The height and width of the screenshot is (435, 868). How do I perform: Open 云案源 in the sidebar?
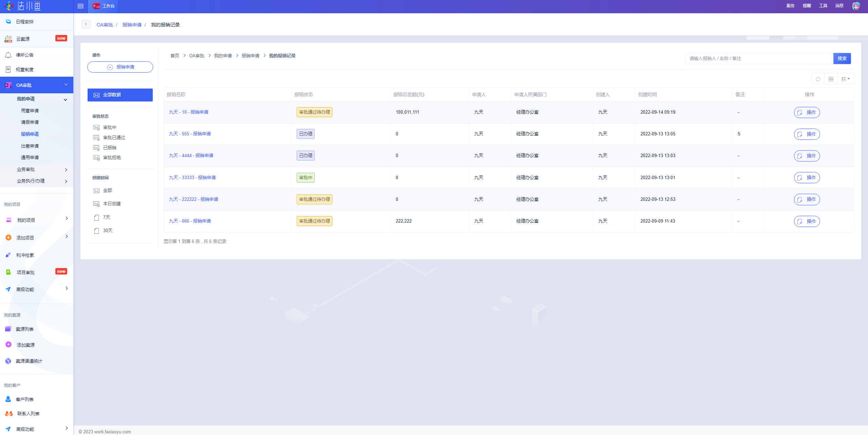(23, 39)
